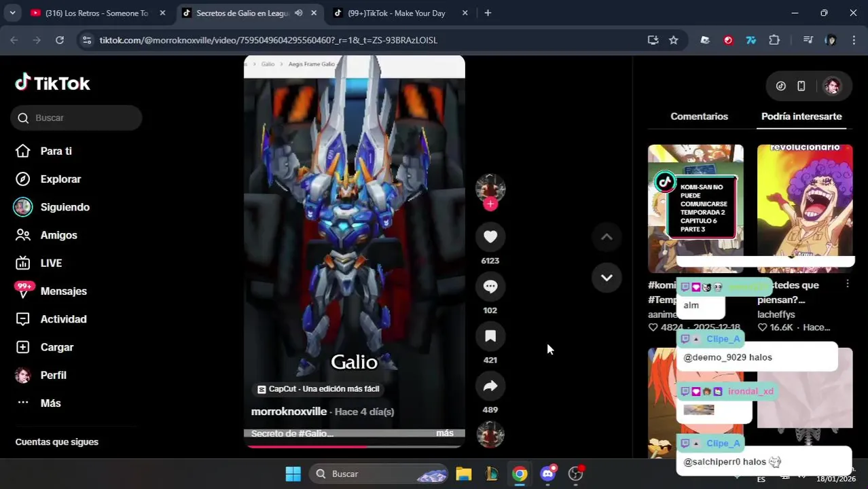Click the taskbar Buscar search box
This screenshot has height=489, width=868.
(x=379, y=473)
